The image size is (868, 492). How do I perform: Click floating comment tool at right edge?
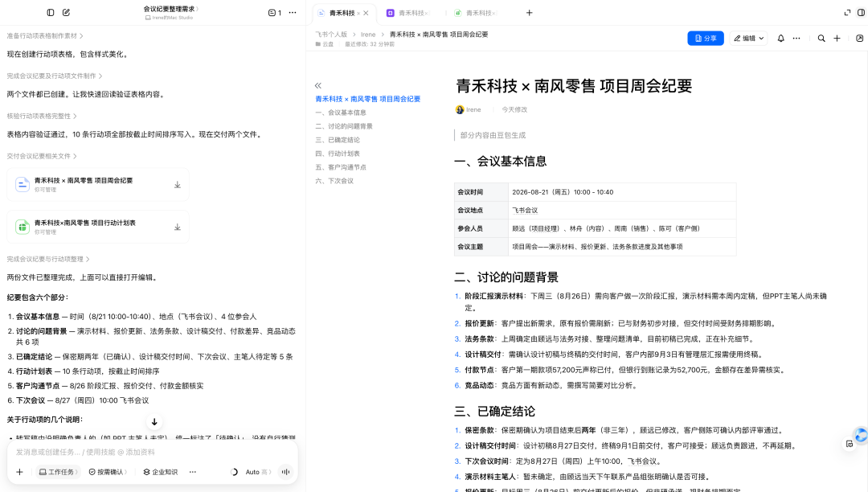(x=850, y=444)
